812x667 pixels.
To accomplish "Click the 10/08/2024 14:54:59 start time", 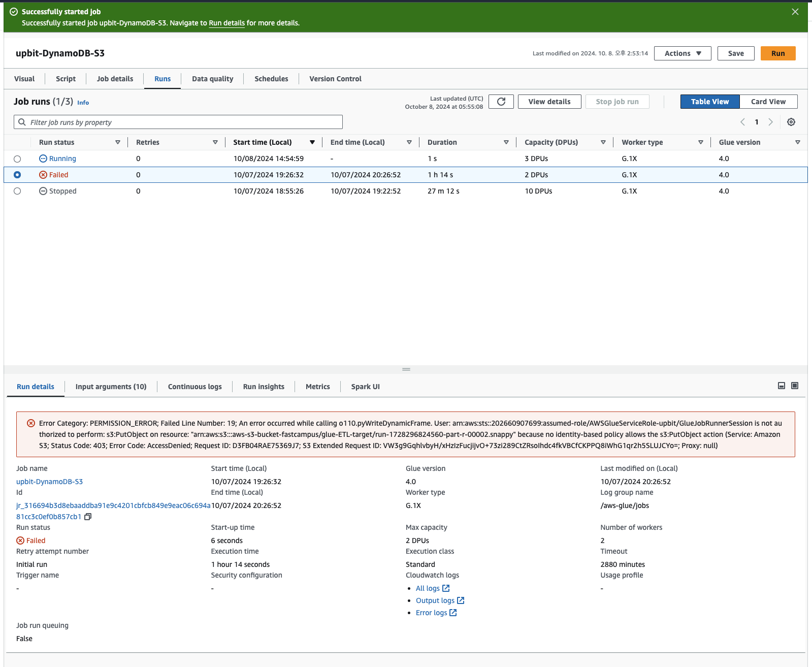I will (269, 158).
